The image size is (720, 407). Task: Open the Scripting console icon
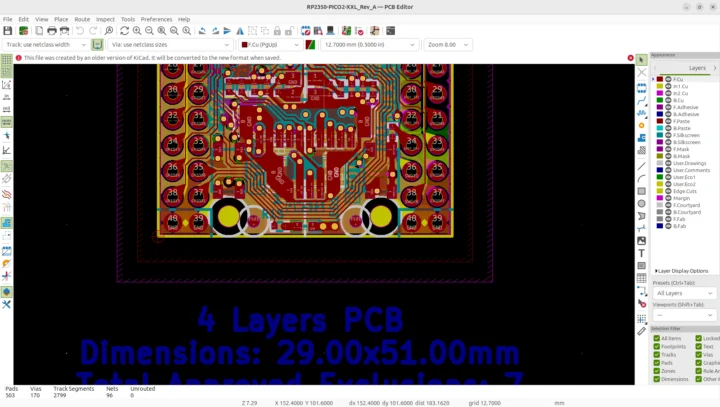pyautogui.click(x=390, y=31)
